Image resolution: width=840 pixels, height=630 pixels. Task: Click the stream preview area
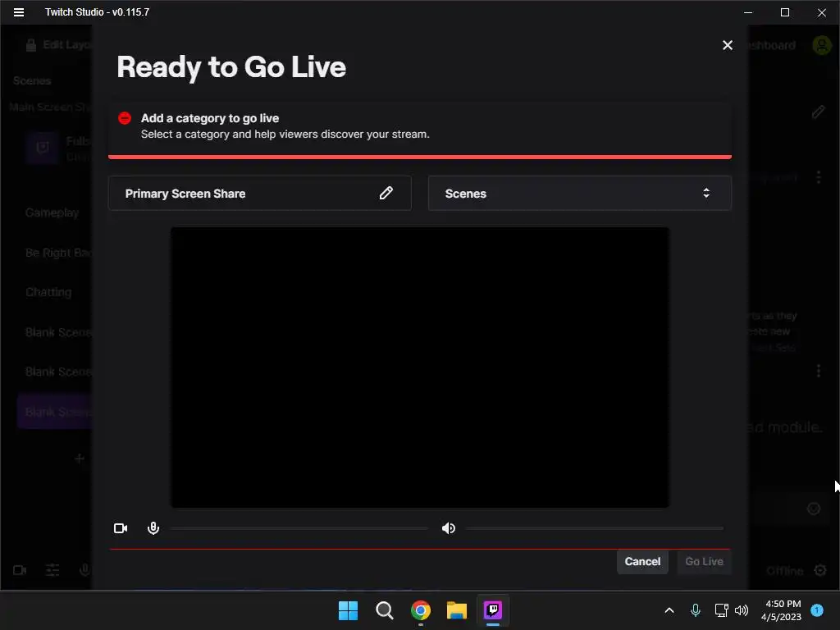(x=419, y=367)
